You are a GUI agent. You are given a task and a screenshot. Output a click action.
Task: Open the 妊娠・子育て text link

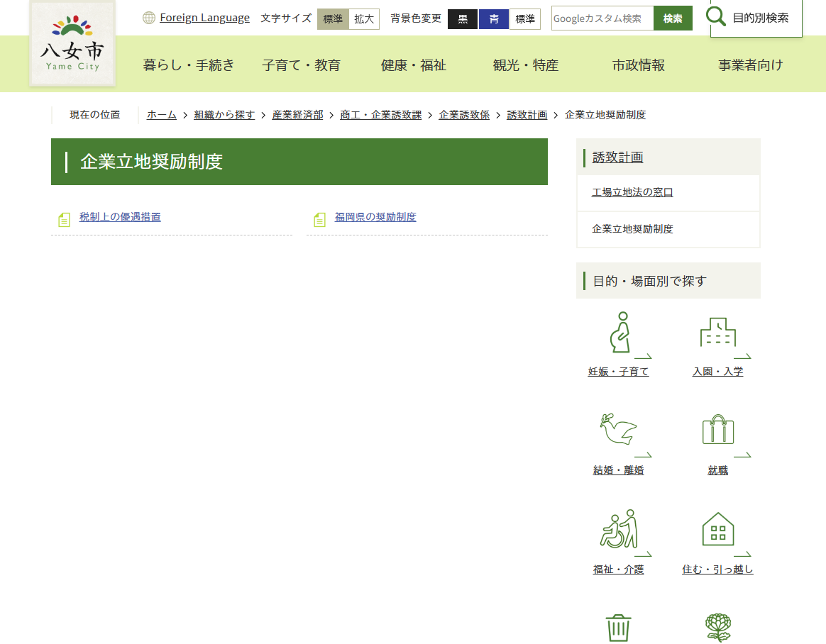[619, 372]
